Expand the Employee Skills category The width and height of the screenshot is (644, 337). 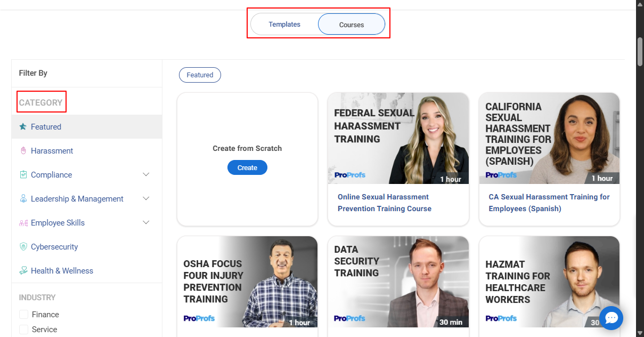pyautogui.click(x=146, y=222)
